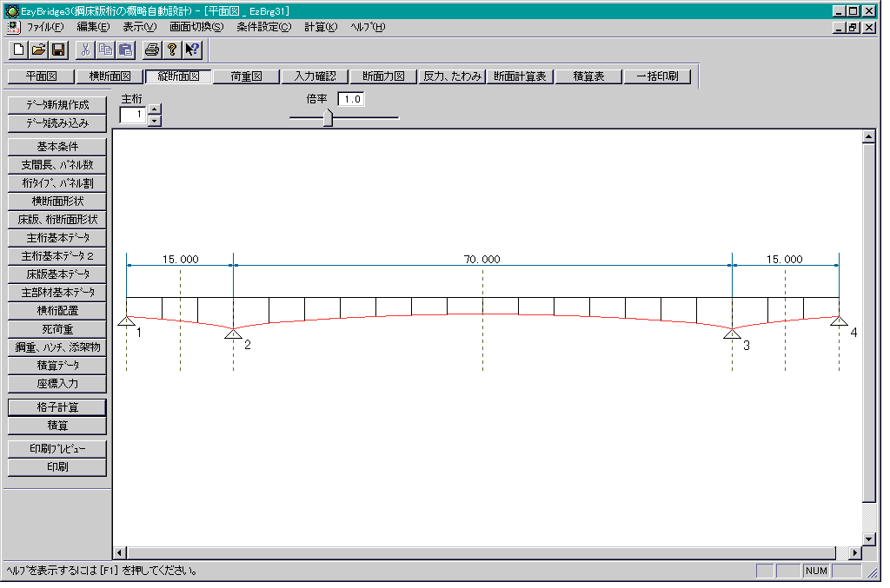This screenshot has height=588, width=890.
Task: Click the vertical scrollbar down arrow
Action: coord(868,539)
